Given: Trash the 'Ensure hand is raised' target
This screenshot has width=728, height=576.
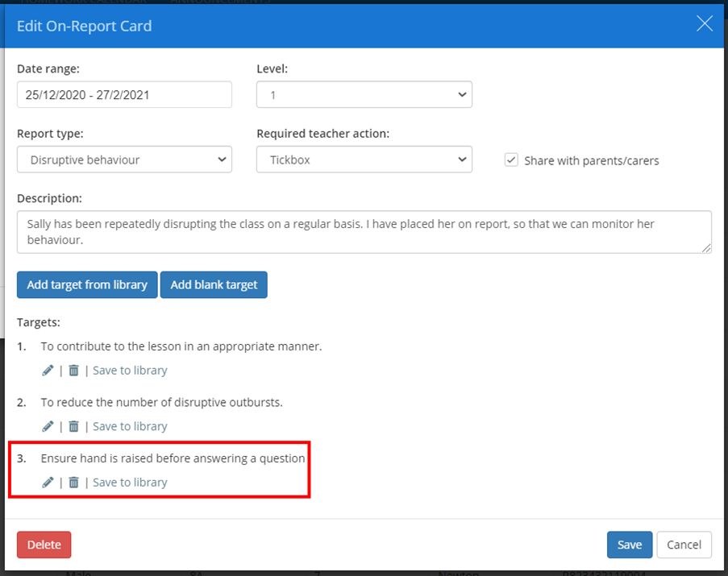Looking at the screenshot, I should point(73,483).
